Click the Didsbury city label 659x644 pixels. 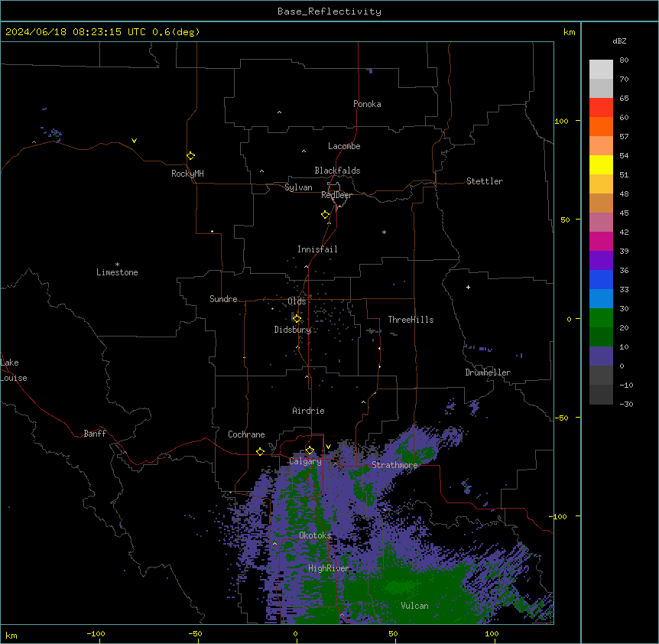tap(293, 330)
